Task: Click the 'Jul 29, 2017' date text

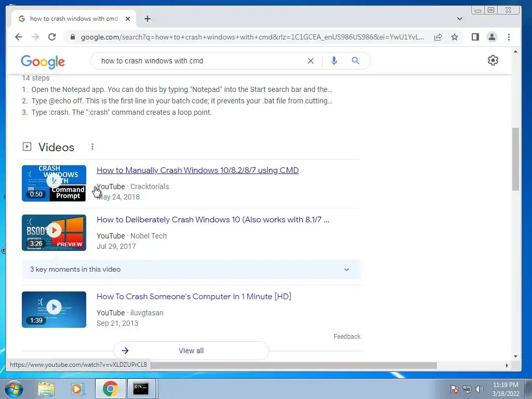Action: [x=116, y=246]
